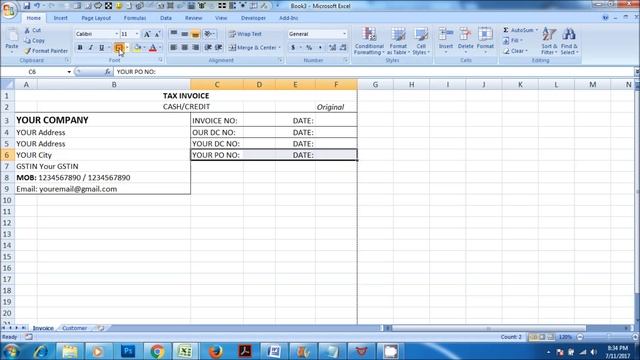Click the Shrink Font icon
The width and height of the screenshot is (640, 360).
157,34
